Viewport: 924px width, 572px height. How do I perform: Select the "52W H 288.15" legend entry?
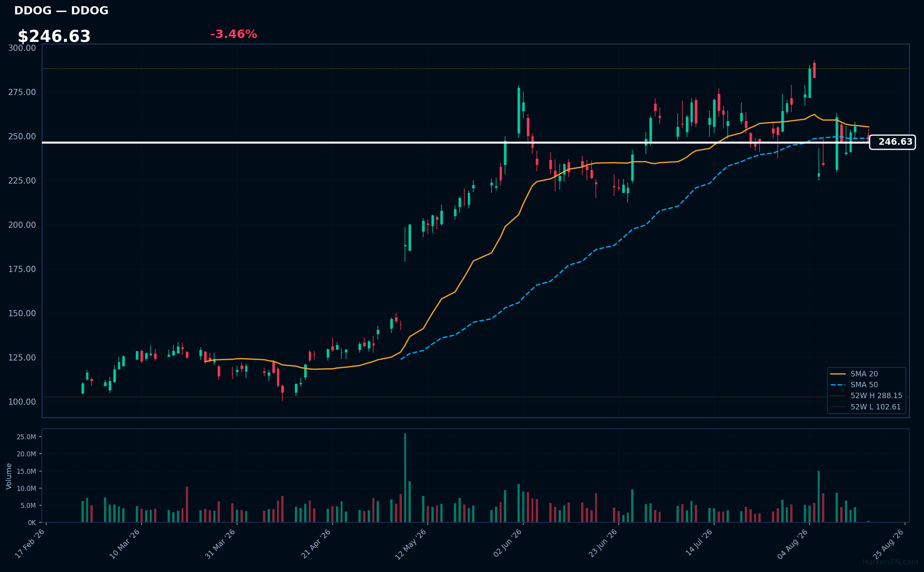point(866,396)
